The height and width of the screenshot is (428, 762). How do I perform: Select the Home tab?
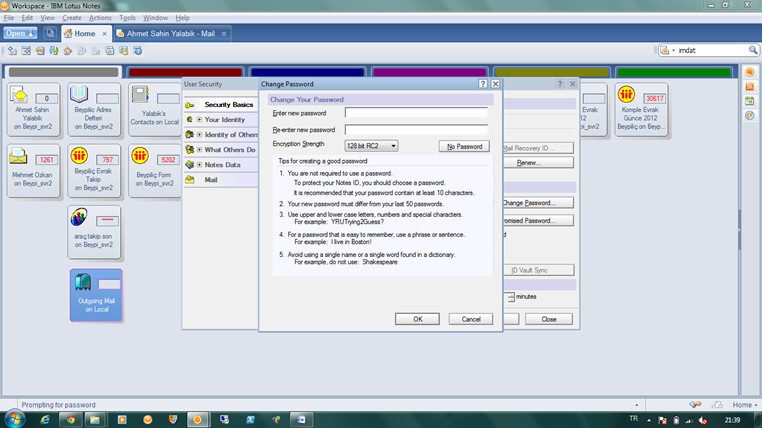point(85,34)
